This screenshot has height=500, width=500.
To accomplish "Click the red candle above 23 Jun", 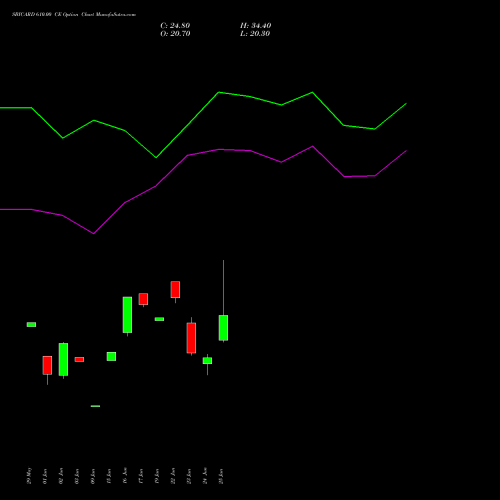I will click(191, 338).
